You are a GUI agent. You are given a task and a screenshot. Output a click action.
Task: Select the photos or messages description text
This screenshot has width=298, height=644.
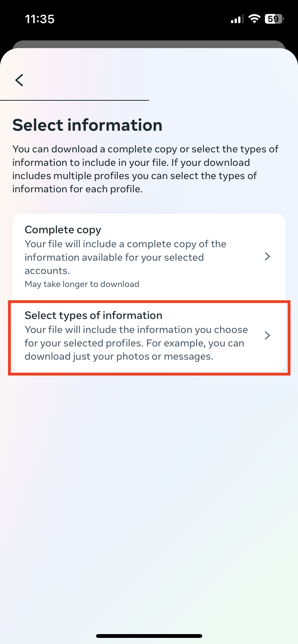point(136,343)
